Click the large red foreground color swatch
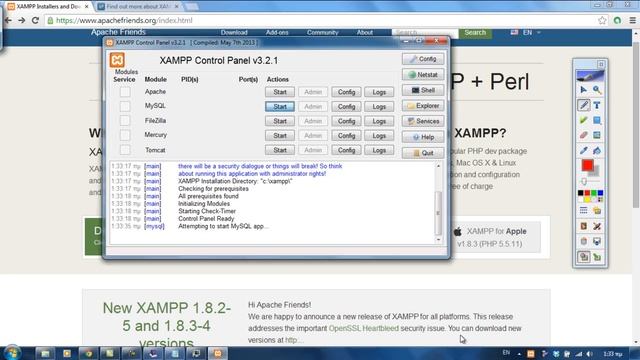The width and height of the screenshot is (640, 360). (x=587, y=165)
